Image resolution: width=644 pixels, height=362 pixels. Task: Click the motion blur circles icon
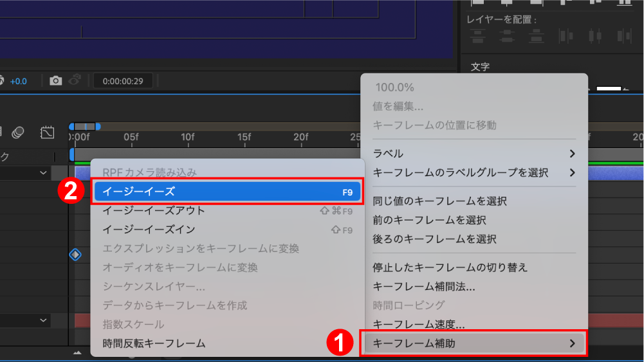click(17, 132)
